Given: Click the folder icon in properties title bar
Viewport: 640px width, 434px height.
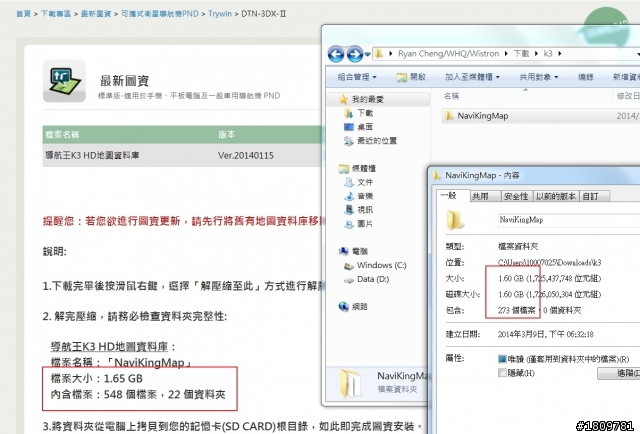Looking at the screenshot, I should [437, 176].
